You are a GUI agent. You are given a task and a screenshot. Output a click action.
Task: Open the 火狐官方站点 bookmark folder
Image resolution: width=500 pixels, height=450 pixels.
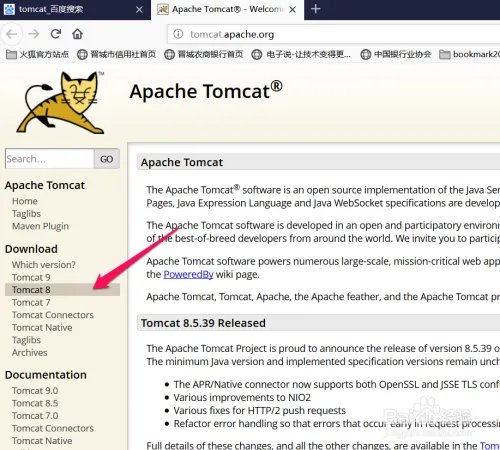[37, 54]
